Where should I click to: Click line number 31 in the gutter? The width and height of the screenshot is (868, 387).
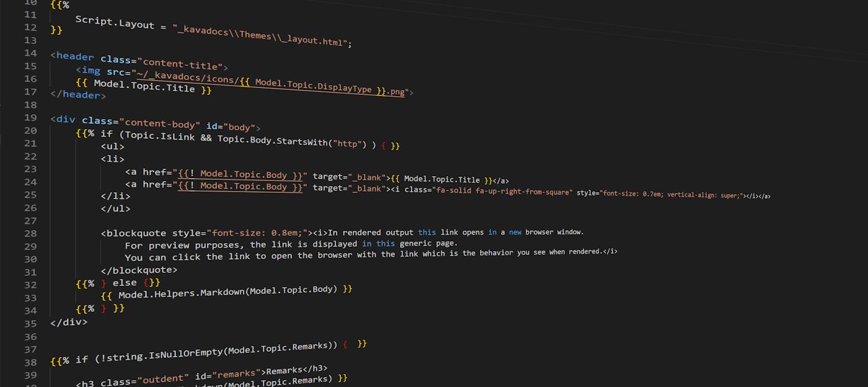(30, 272)
